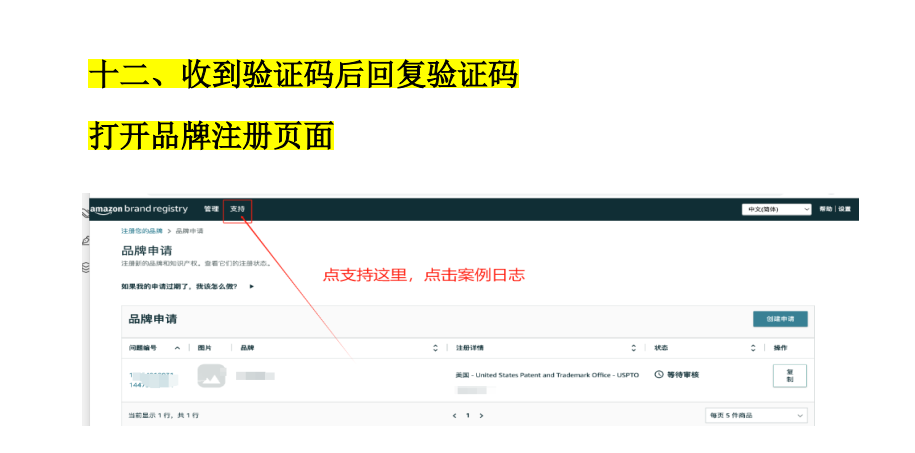Viewport: 915px width, 453px height.
Task: Click the 品牌申请 table title
Action: pyautogui.click(x=153, y=319)
